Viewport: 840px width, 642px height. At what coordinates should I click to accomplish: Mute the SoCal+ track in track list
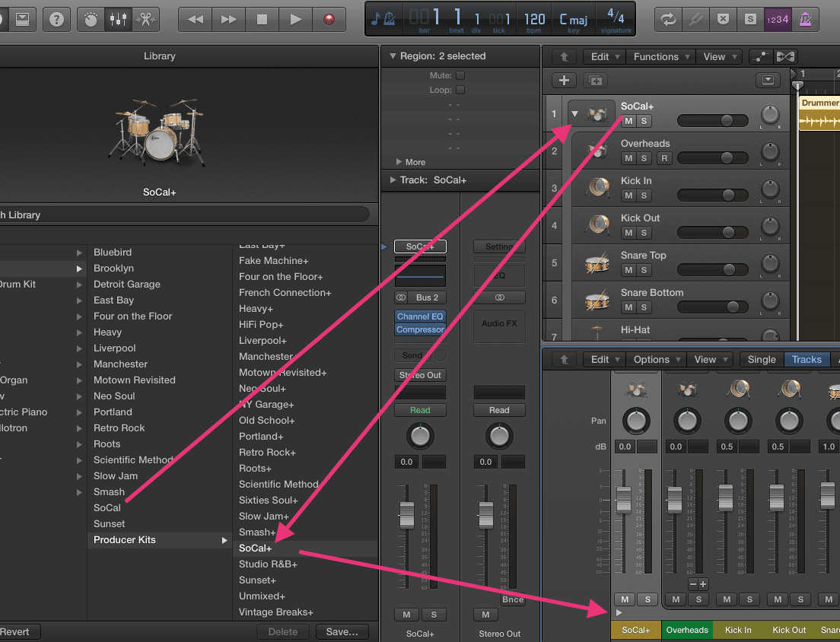[x=629, y=121]
